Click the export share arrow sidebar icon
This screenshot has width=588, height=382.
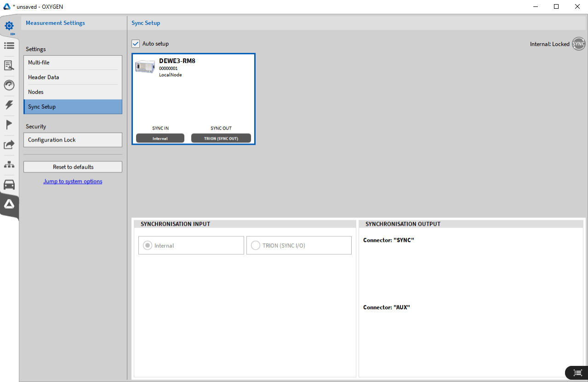9,145
